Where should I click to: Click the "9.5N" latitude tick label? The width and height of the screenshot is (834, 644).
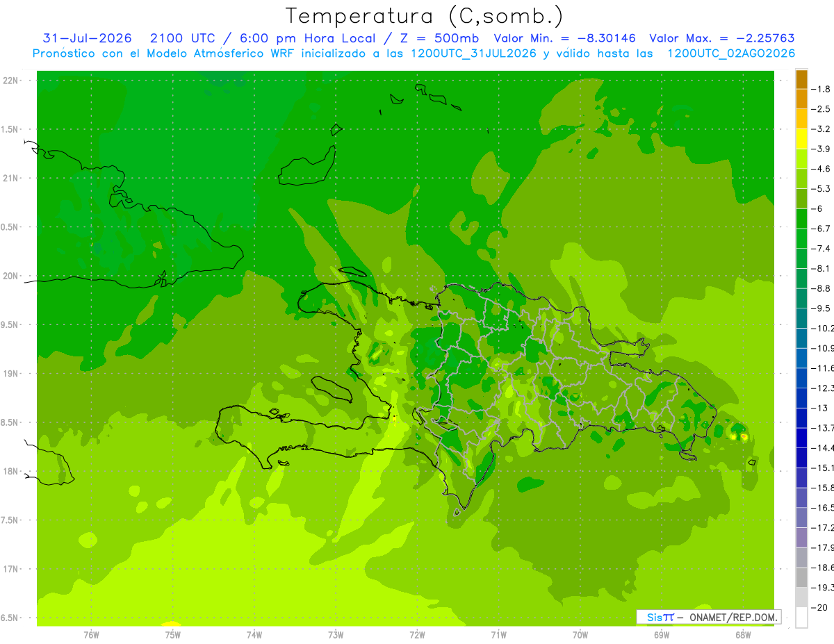[10, 324]
